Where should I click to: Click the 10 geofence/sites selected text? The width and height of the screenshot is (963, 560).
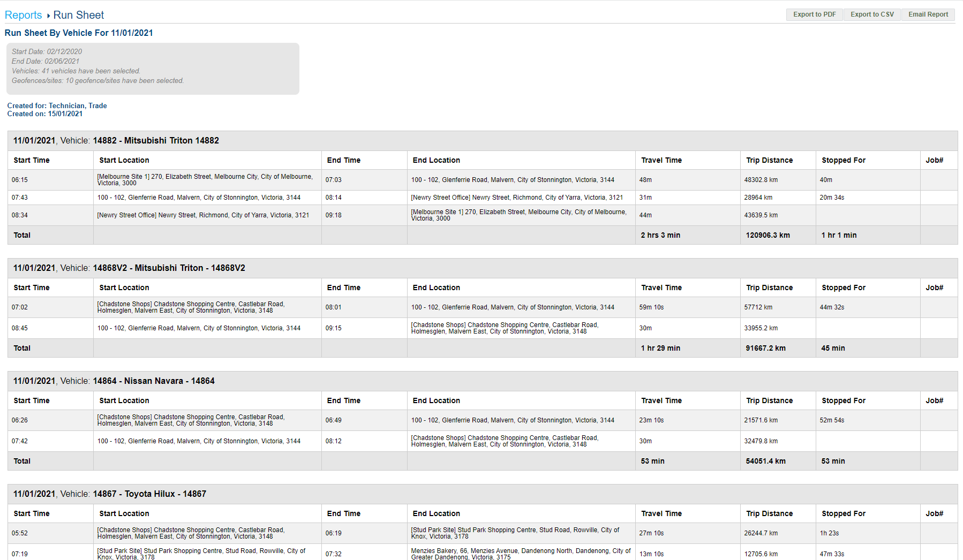click(98, 80)
